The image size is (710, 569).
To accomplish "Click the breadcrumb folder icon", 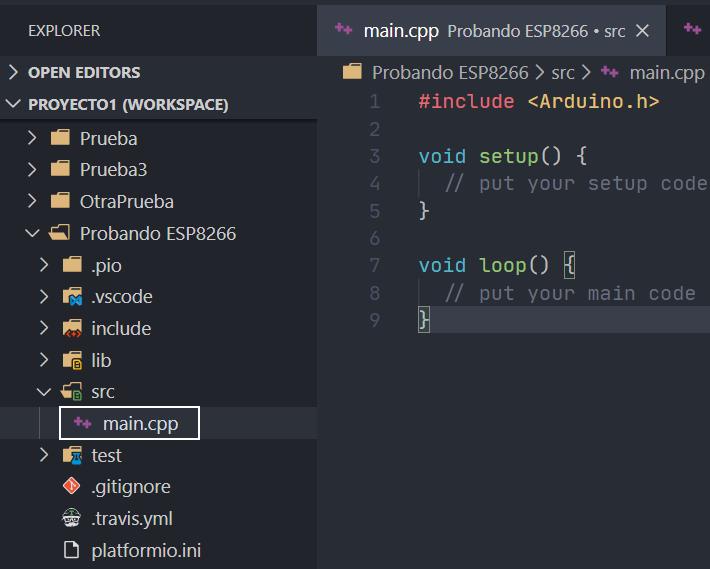I will [352, 72].
